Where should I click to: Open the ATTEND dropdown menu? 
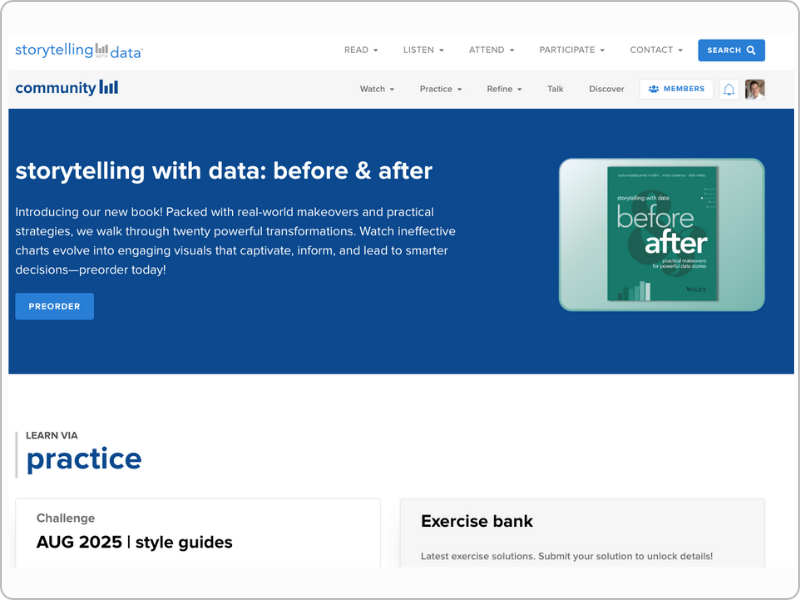[491, 50]
